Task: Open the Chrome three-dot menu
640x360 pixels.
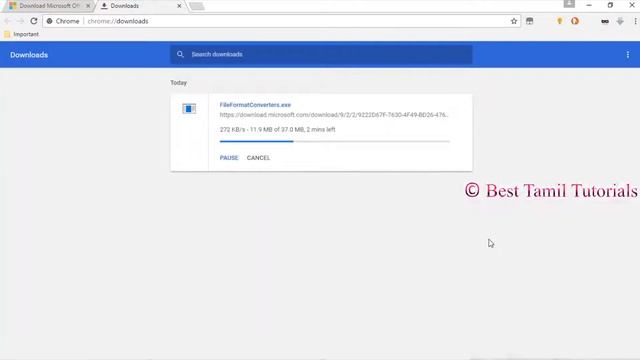Action: click(636, 21)
